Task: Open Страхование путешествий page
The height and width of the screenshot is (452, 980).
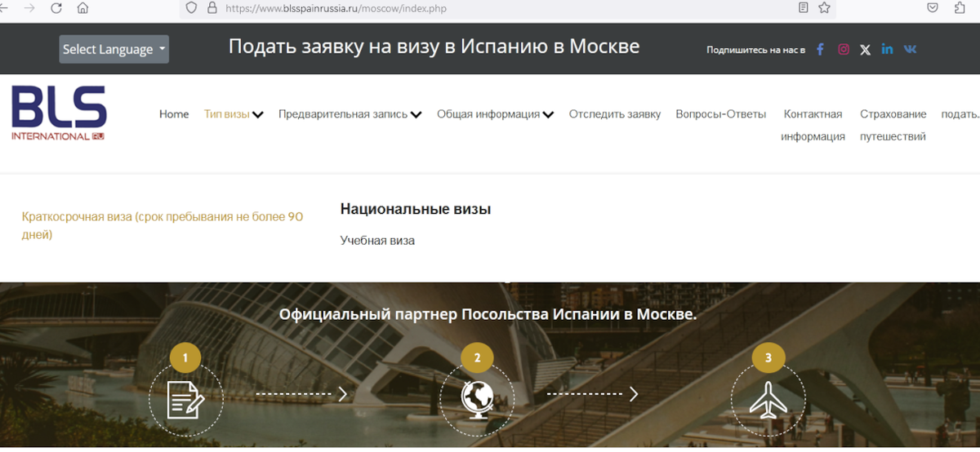Action: click(x=893, y=125)
